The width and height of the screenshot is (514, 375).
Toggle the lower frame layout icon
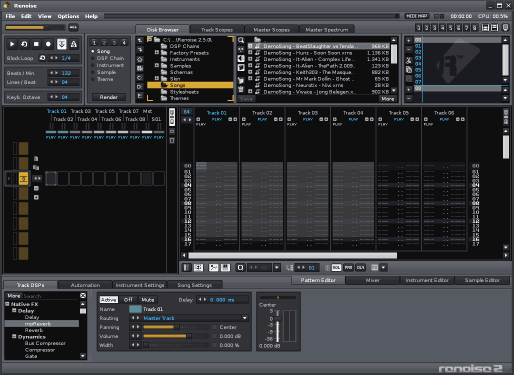click(495, 28)
